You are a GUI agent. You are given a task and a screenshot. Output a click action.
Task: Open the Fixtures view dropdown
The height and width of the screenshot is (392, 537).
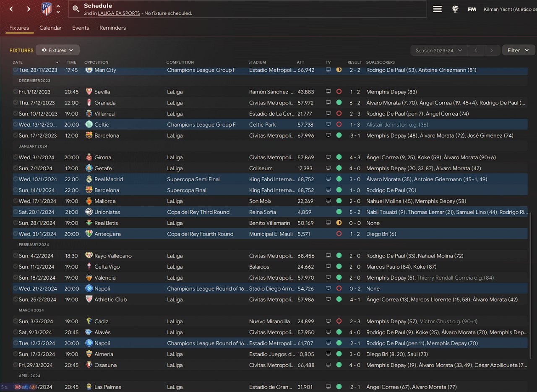[57, 50]
